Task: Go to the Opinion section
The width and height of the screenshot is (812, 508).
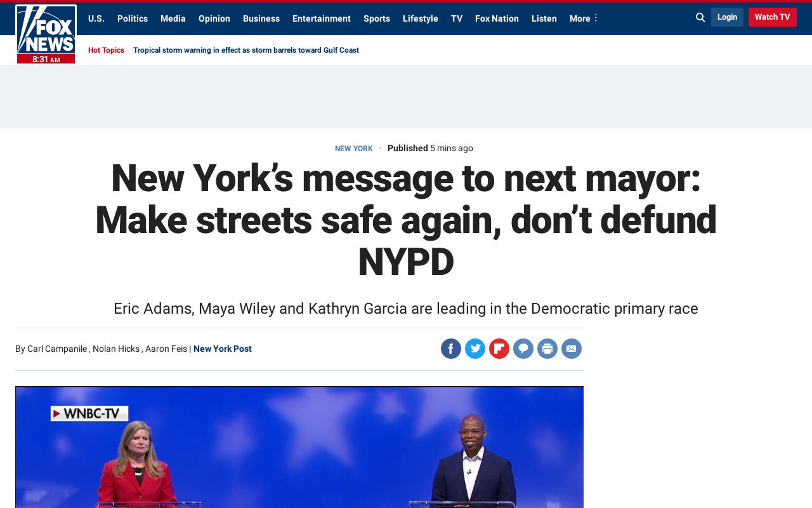Action: 214,18
